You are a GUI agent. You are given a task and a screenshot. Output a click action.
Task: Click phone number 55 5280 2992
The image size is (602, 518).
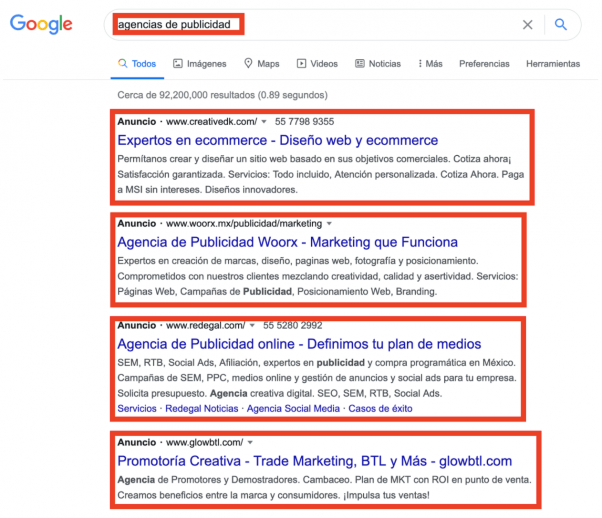click(x=293, y=326)
